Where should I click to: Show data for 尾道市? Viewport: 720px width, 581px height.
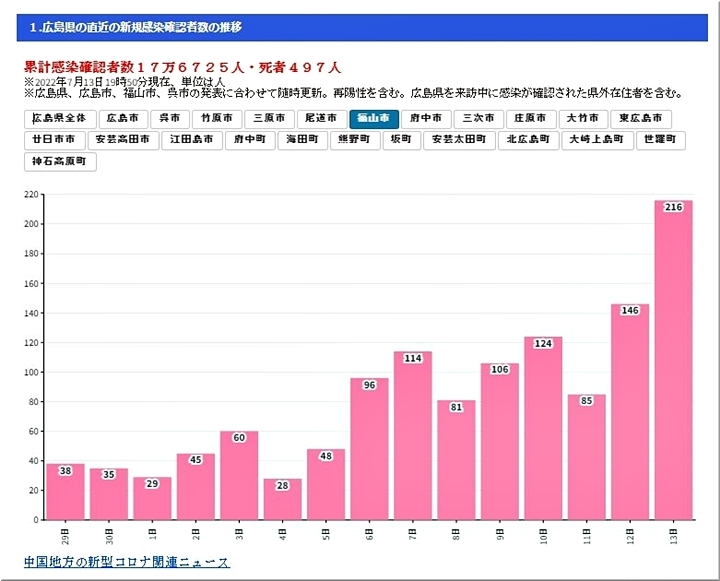coord(320,119)
